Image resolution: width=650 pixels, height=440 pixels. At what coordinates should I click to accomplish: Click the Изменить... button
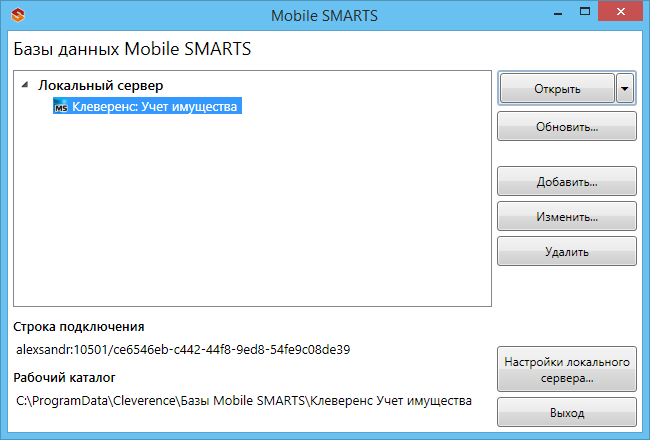[567, 216]
